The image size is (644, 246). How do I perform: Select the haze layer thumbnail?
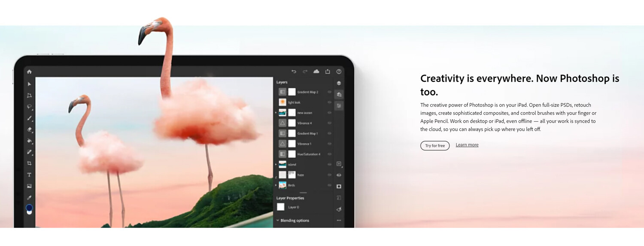283,175
